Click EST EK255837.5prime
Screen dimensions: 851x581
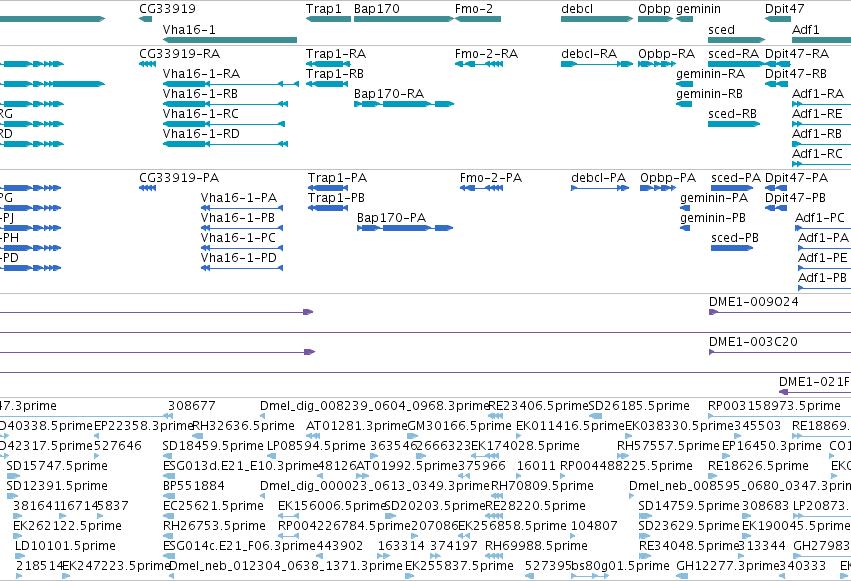(x=408, y=576)
